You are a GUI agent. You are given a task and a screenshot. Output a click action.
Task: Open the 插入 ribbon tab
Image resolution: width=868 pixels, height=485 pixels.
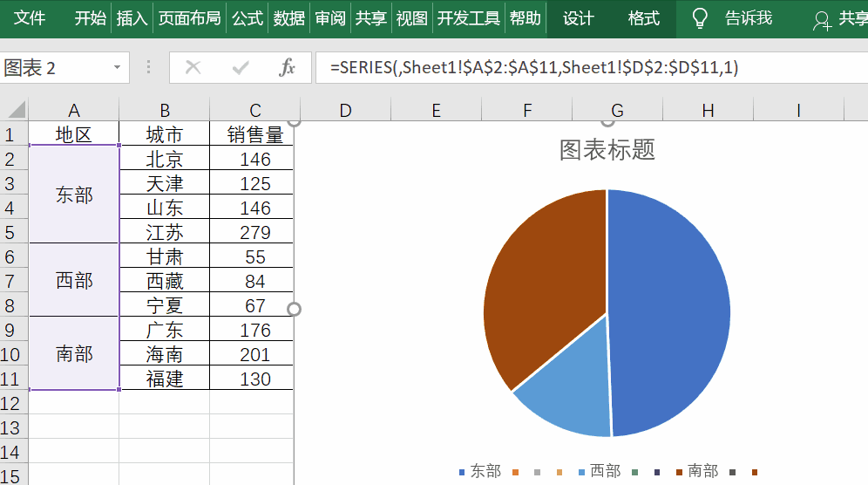pyautogui.click(x=132, y=18)
